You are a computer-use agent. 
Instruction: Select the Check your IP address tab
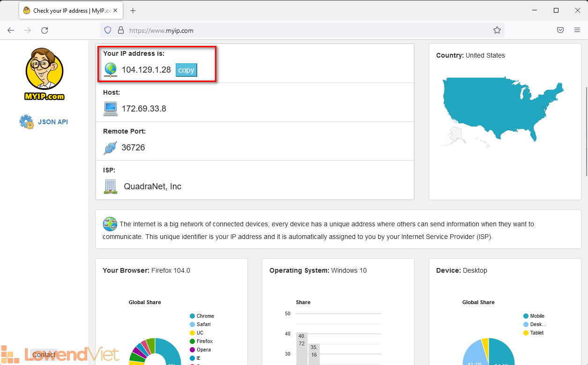pyautogui.click(x=66, y=11)
